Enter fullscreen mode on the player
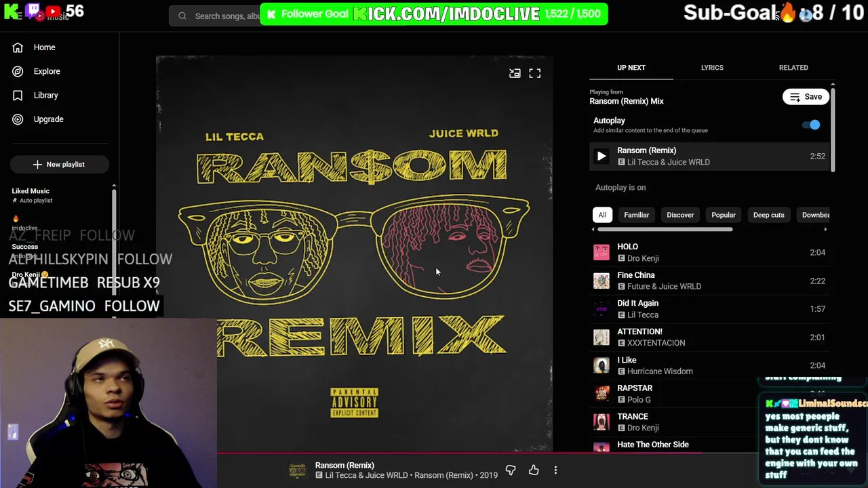 pos(535,73)
